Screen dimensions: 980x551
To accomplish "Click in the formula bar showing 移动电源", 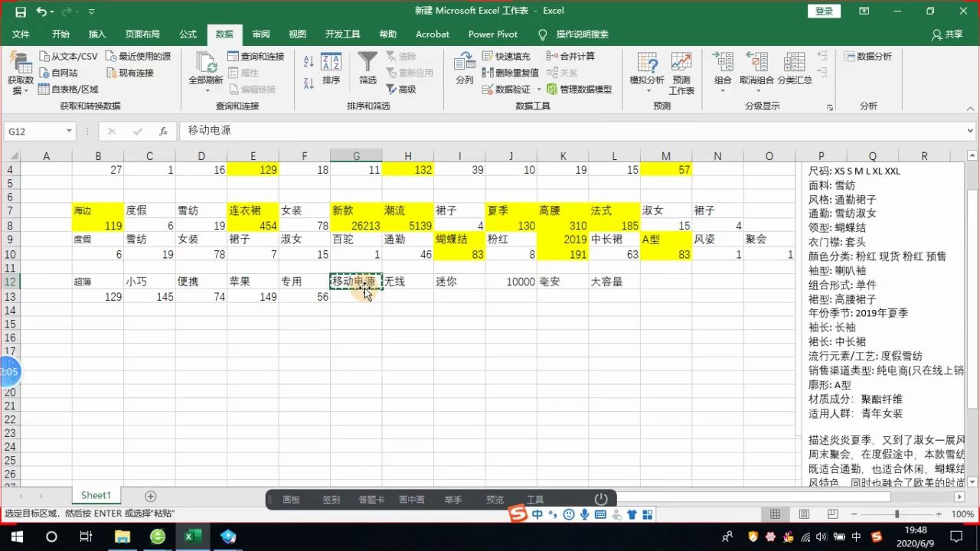I will click(572, 132).
